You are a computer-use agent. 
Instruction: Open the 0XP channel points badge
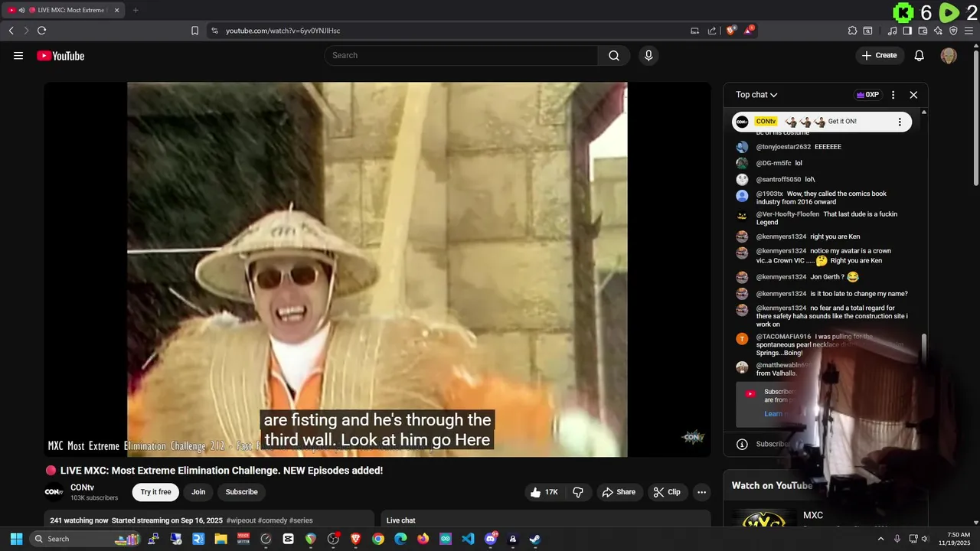pyautogui.click(x=867, y=95)
